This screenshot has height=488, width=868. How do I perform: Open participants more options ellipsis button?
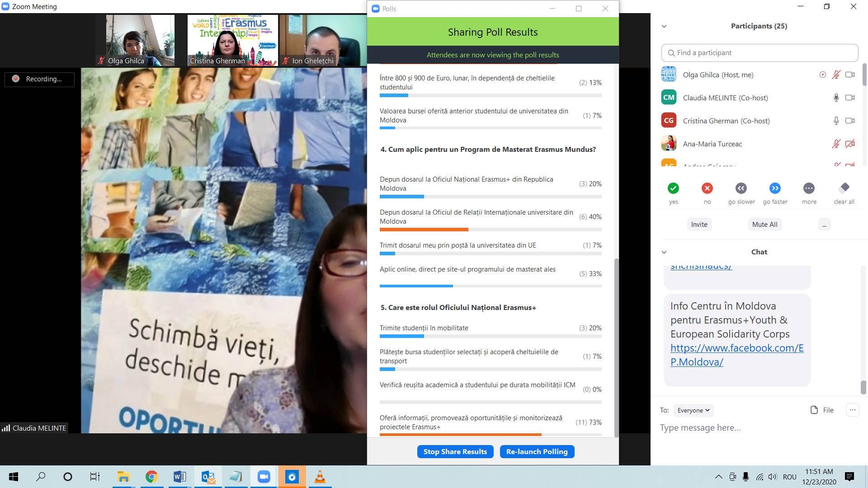coord(824,225)
